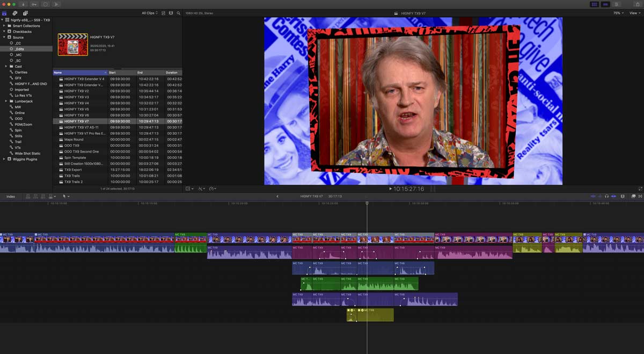Expand the Wiggins Plugins library
The height and width of the screenshot is (354, 644).
[x=4, y=159]
